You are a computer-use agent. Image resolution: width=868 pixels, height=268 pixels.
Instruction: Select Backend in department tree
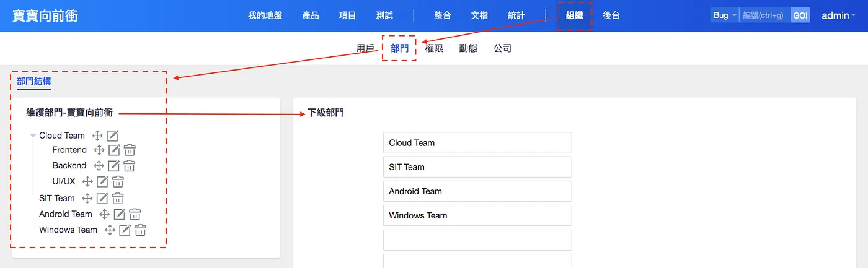(x=69, y=166)
